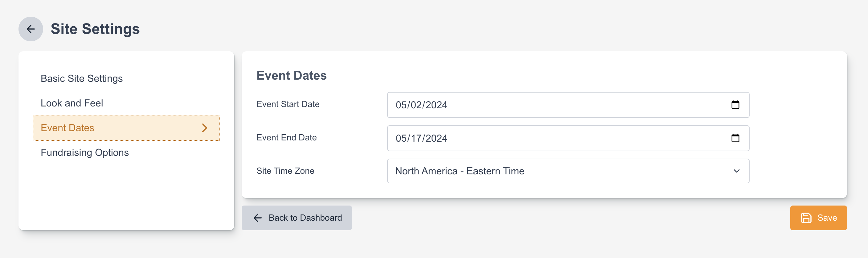Image resolution: width=868 pixels, height=258 pixels.
Task: Click the Site Time Zone label
Action: click(285, 171)
